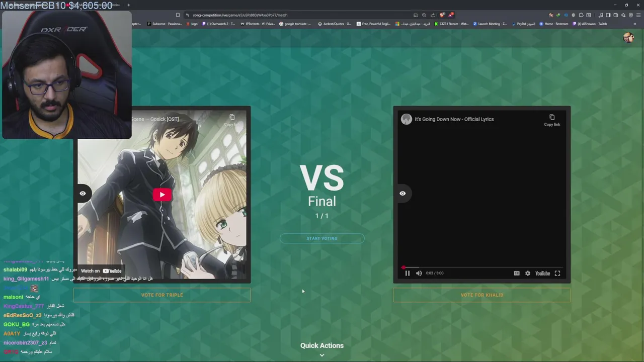Click the 1 / 1 round counter
Image resolution: width=644 pixels, height=362 pixels.
click(322, 216)
